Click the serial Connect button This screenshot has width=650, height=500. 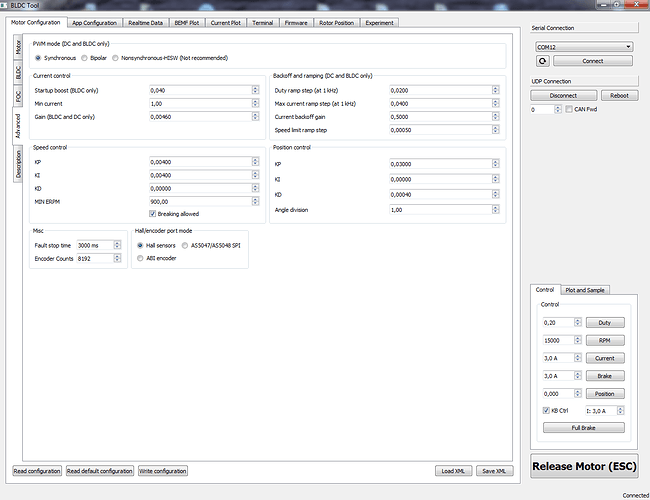pos(593,61)
